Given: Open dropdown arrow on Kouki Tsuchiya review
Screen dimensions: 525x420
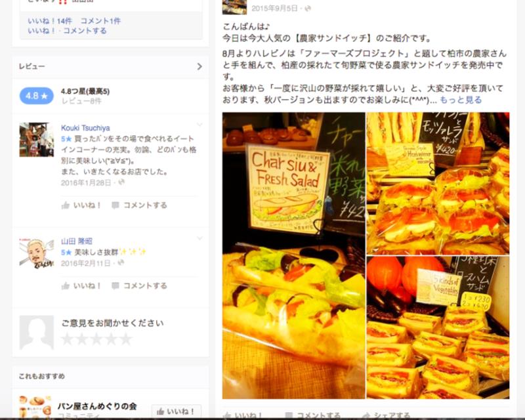Looking at the screenshot, I should (x=199, y=125).
